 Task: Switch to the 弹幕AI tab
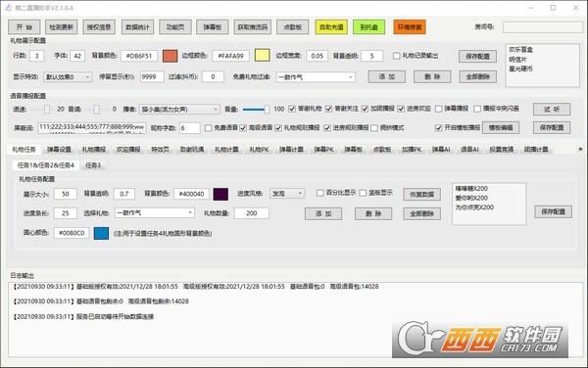[441, 150]
